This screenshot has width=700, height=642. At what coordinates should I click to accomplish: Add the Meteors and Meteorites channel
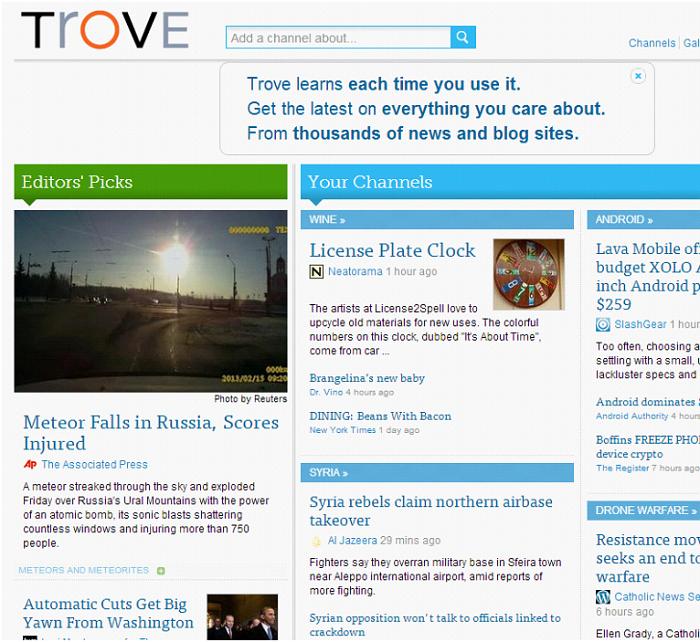161,571
